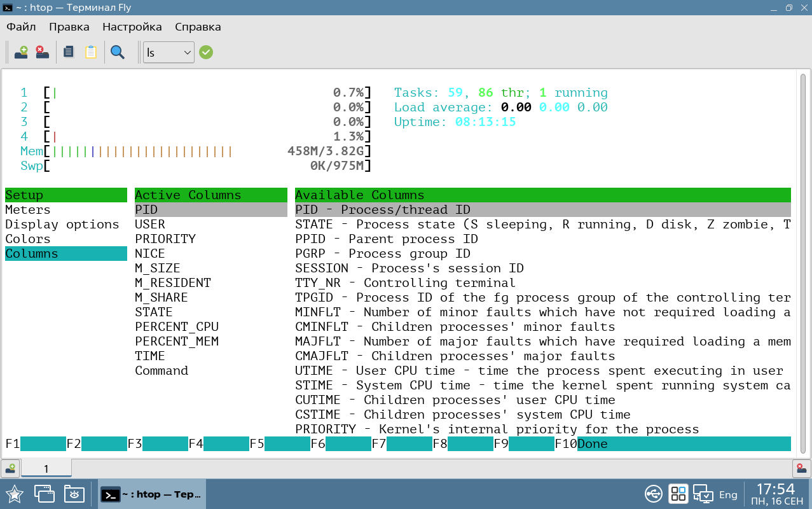Select Columns in the Setup list
The height and width of the screenshot is (509, 812).
tap(66, 254)
